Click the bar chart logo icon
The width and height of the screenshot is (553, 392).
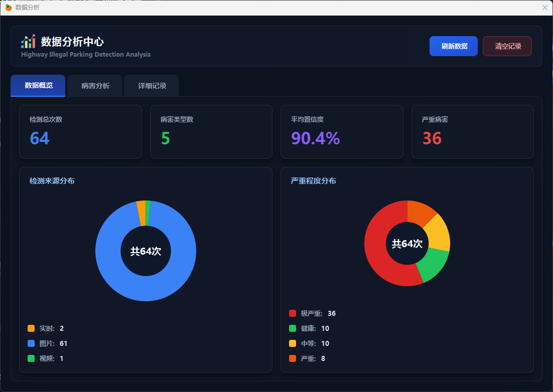28,42
